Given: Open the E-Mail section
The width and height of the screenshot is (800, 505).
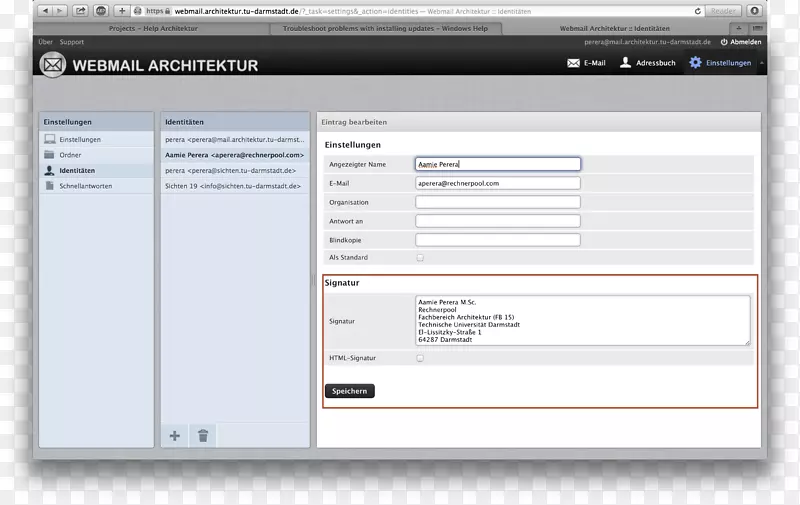Looking at the screenshot, I should (586, 63).
